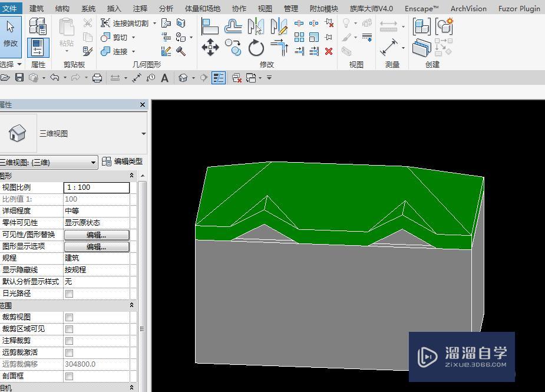
Task: Switch to the 注释 ribbon tab
Action: (x=140, y=8)
